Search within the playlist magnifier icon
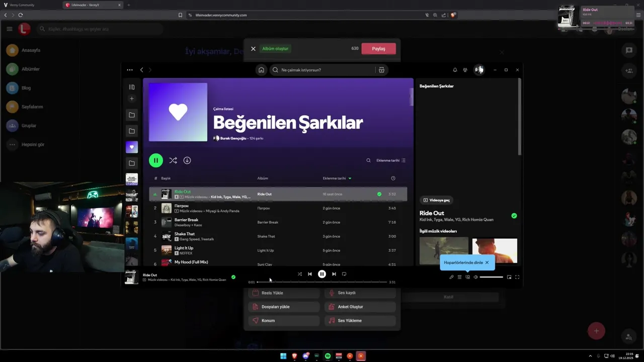Viewport: 644px width, 362px height. (x=368, y=160)
